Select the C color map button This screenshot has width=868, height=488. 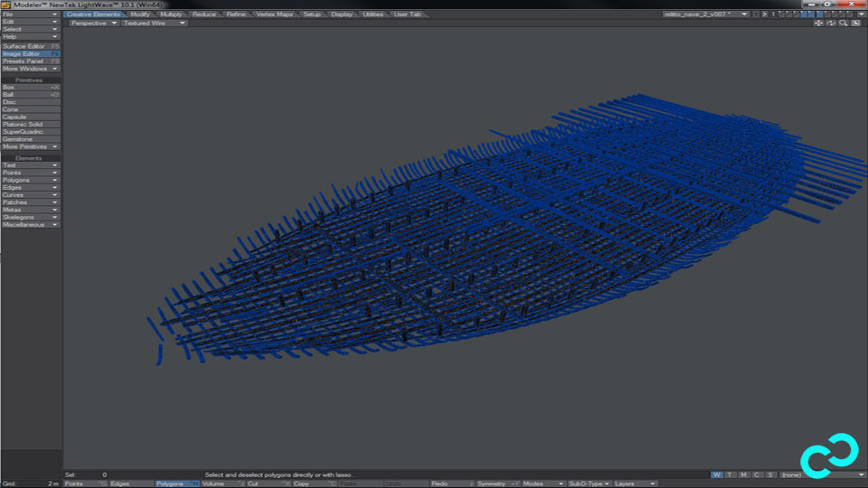tap(757, 474)
